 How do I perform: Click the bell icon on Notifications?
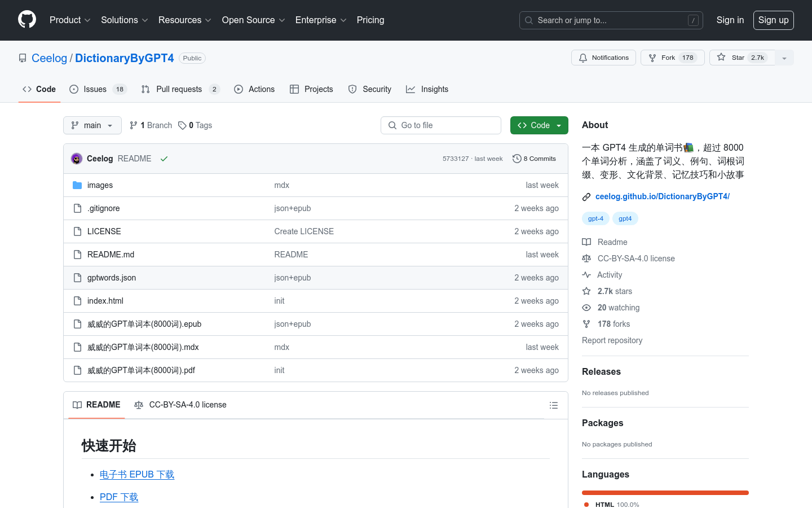pyautogui.click(x=583, y=58)
